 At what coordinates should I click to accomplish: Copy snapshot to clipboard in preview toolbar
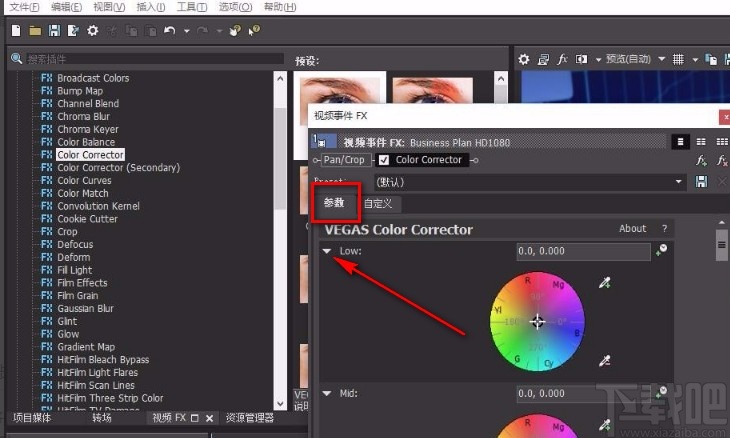click(711, 59)
